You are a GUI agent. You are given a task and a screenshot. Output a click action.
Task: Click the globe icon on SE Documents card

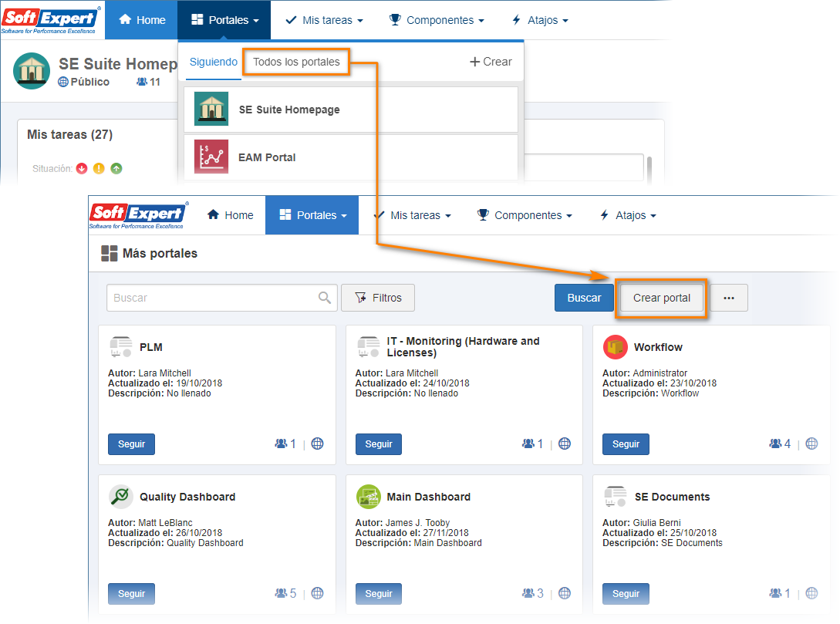[811, 593]
